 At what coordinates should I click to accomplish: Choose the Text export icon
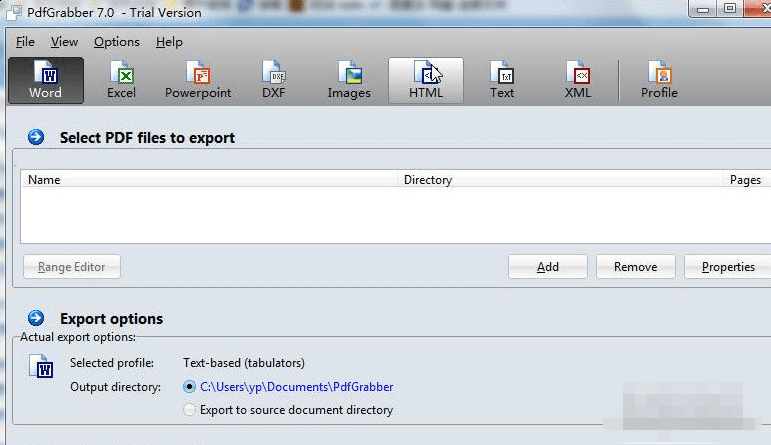502,81
